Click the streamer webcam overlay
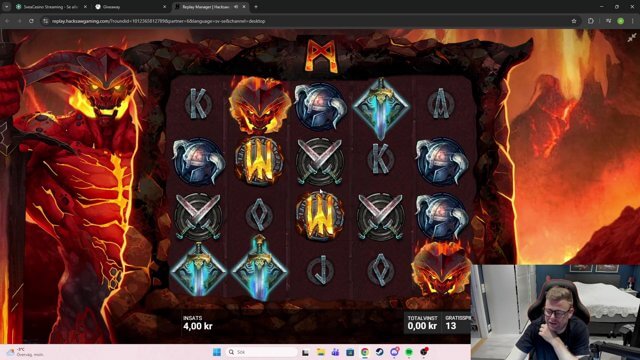This screenshot has height=360, width=640. pos(555,312)
